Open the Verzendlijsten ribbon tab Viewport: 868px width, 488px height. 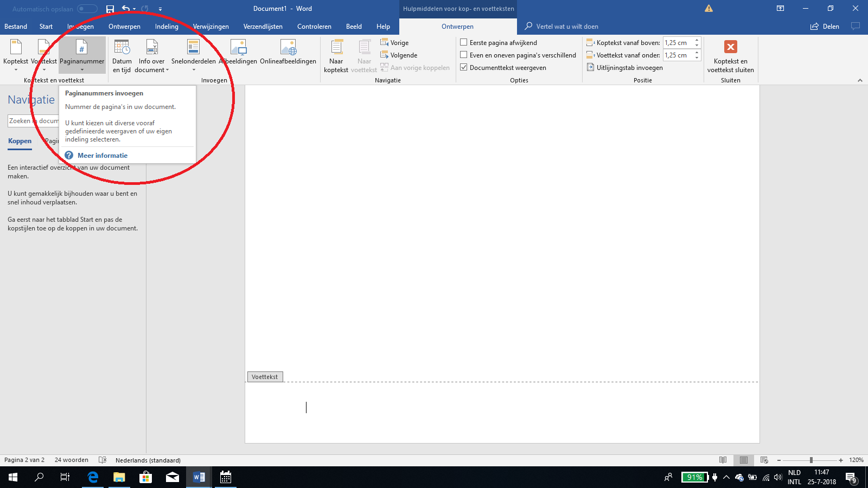[x=263, y=27]
